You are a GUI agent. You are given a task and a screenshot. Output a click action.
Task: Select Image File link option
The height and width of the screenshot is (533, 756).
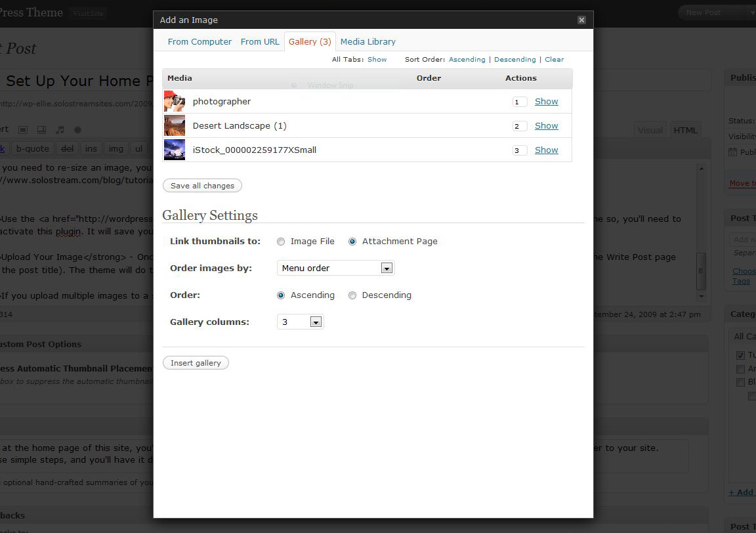pyautogui.click(x=281, y=242)
